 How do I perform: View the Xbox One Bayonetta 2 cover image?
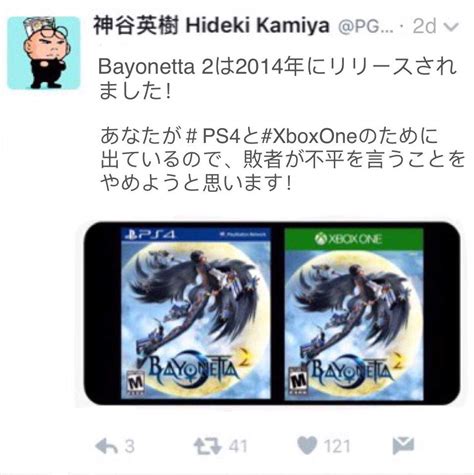pos(354,314)
